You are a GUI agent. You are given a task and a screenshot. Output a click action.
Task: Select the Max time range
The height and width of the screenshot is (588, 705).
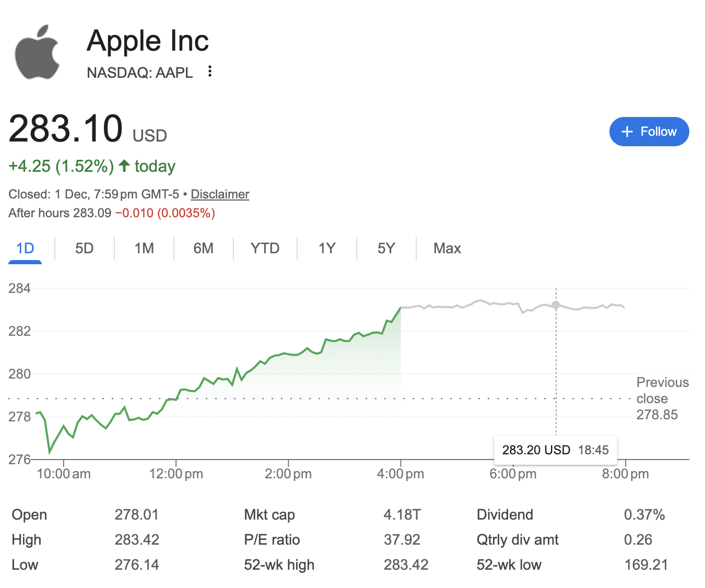[446, 249]
